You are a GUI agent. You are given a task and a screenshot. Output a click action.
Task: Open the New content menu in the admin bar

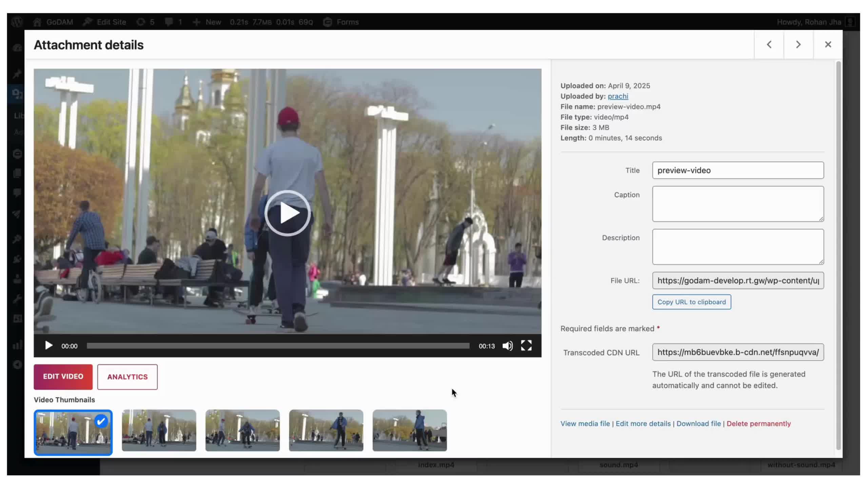[x=207, y=22]
